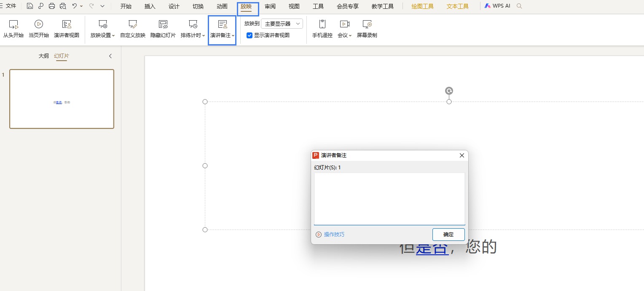The image size is (644, 291).
Task: Launch WPS AI
Action: point(497,6)
